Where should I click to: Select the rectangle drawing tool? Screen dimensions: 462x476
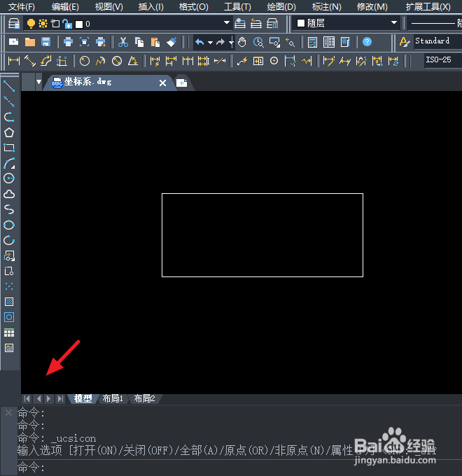(x=9, y=148)
